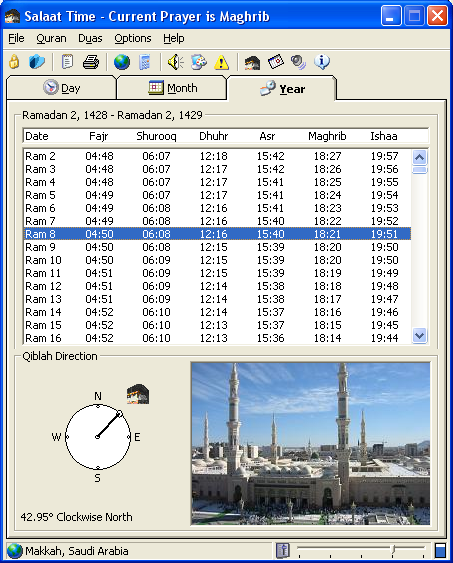
Task: Click the blue book icon
Action: tap(37, 62)
